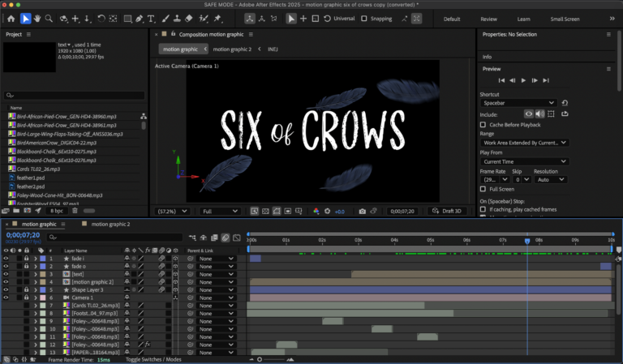Unlock the Camera 1 layer
The image size is (623, 364).
click(x=26, y=298)
